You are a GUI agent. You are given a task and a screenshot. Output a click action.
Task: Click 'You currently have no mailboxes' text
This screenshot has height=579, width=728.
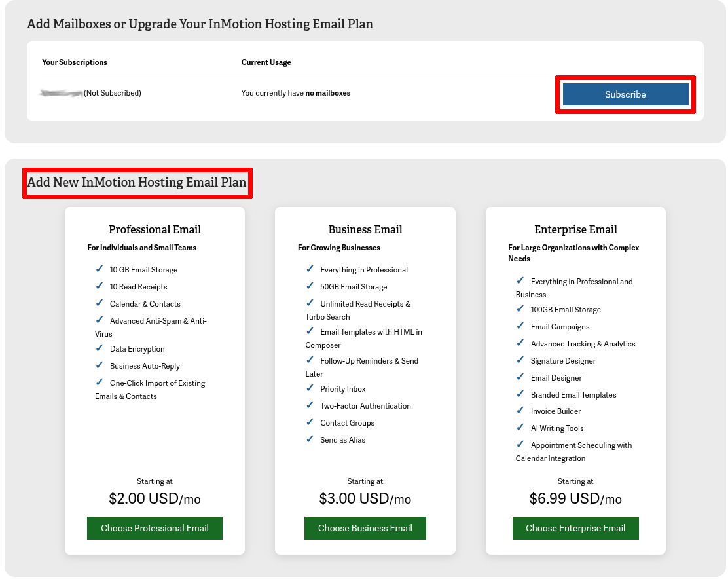tap(296, 93)
